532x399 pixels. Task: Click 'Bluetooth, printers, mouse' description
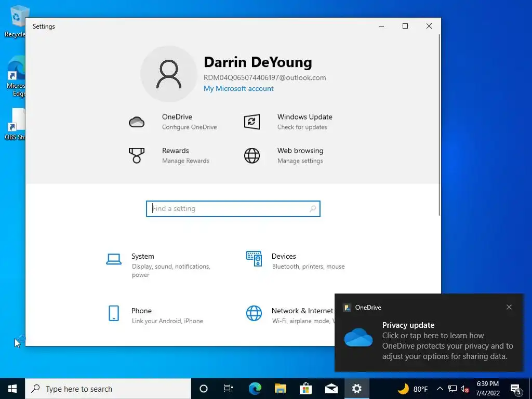pos(309,267)
